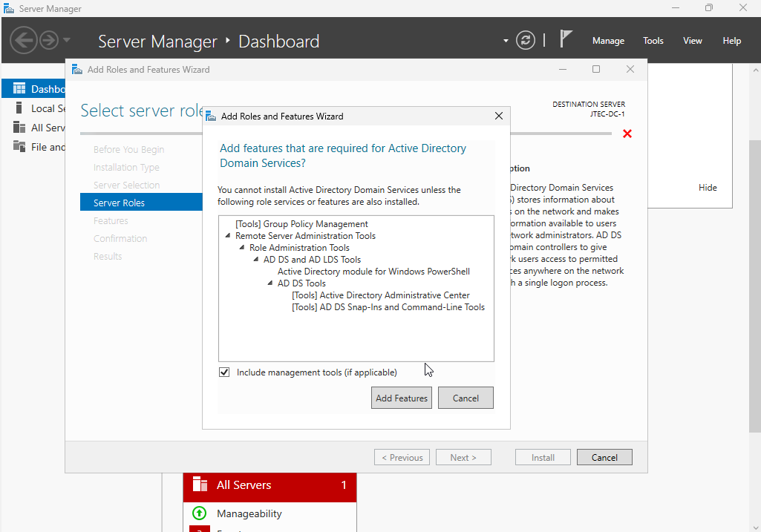Click the Add Features button
This screenshot has height=532, width=761.
pos(402,398)
